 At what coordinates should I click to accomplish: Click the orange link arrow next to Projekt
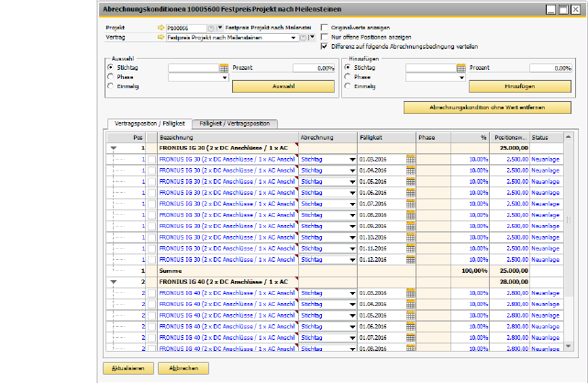point(162,28)
